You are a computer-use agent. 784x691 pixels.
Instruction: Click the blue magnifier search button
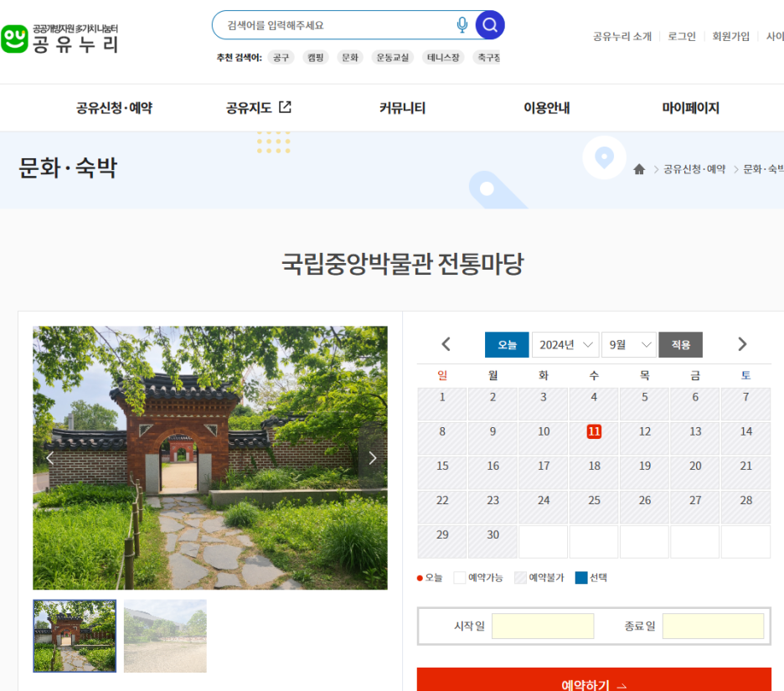(489, 25)
